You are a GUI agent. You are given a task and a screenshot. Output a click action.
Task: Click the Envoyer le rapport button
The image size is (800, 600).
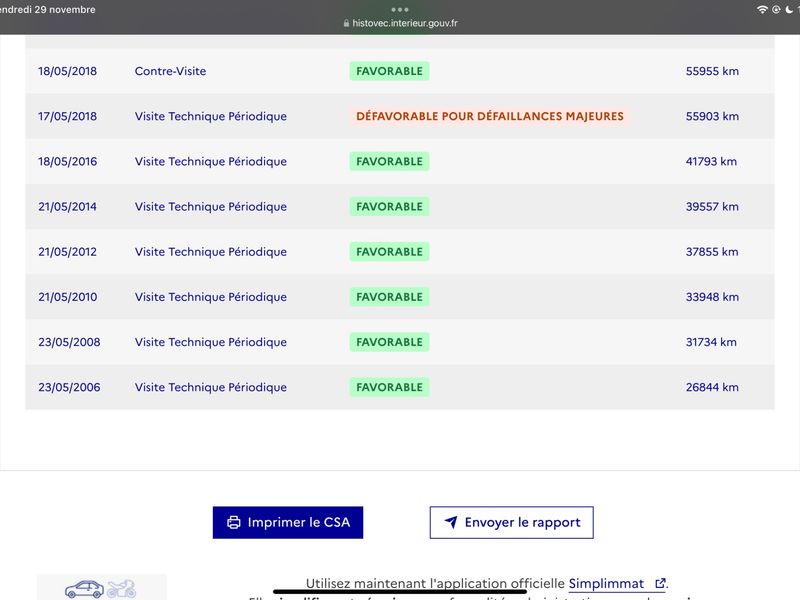pos(511,522)
